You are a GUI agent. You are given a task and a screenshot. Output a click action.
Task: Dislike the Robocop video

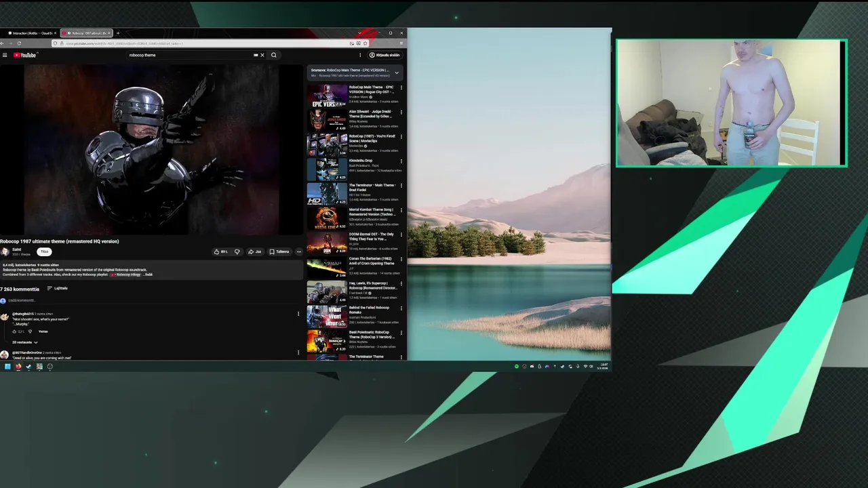click(237, 251)
